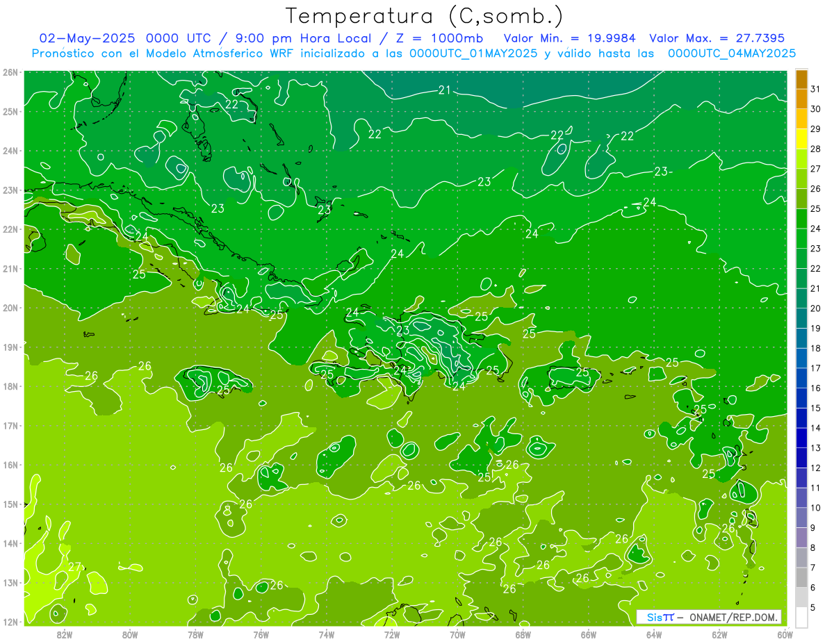Click the 27 contour label on the map
The image size is (834, 644).
pos(74,567)
